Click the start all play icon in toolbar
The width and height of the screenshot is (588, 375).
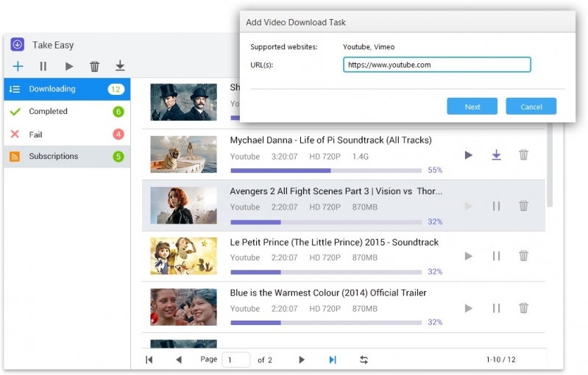point(69,66)
